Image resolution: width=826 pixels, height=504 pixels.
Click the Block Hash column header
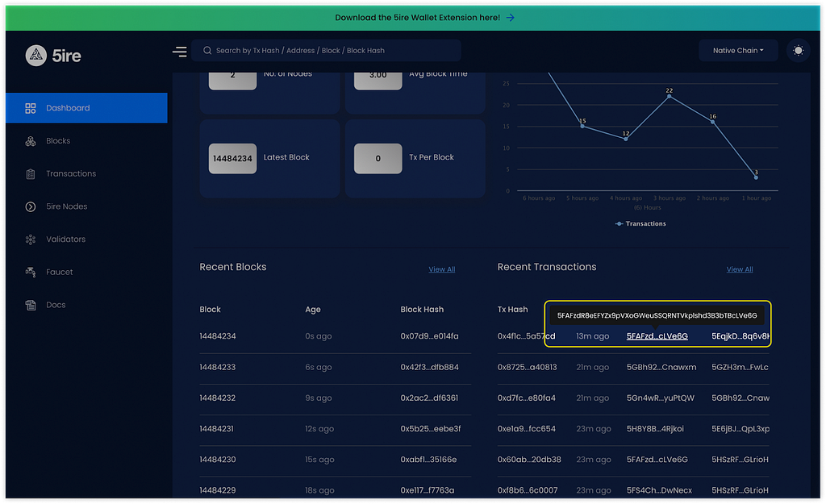click(422, 310)
